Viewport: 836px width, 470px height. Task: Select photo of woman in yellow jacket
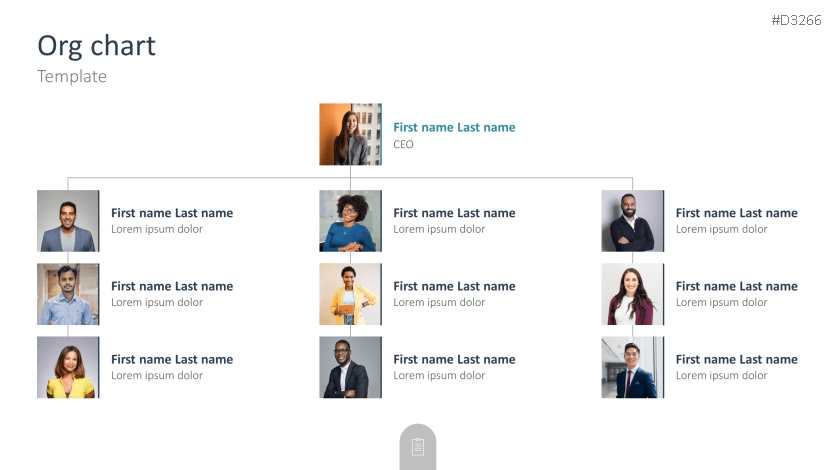[x=350, y=294]
